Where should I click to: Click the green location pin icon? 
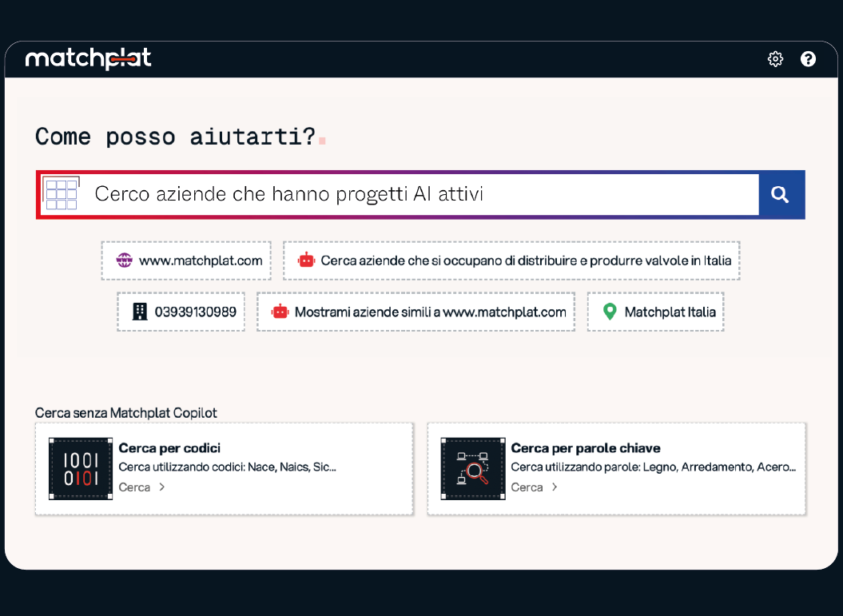[x=610, y=312]
